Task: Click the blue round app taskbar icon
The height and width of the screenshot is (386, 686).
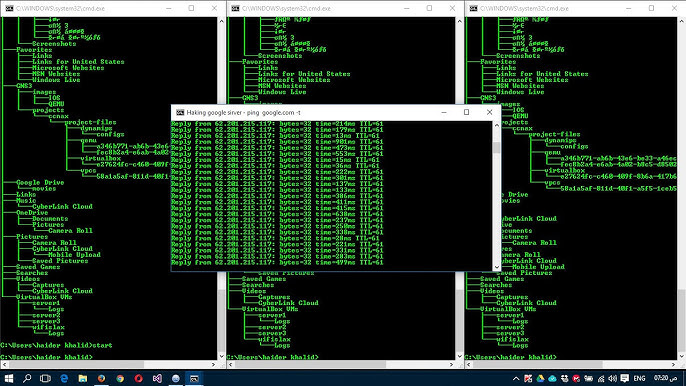Action: 176,378
